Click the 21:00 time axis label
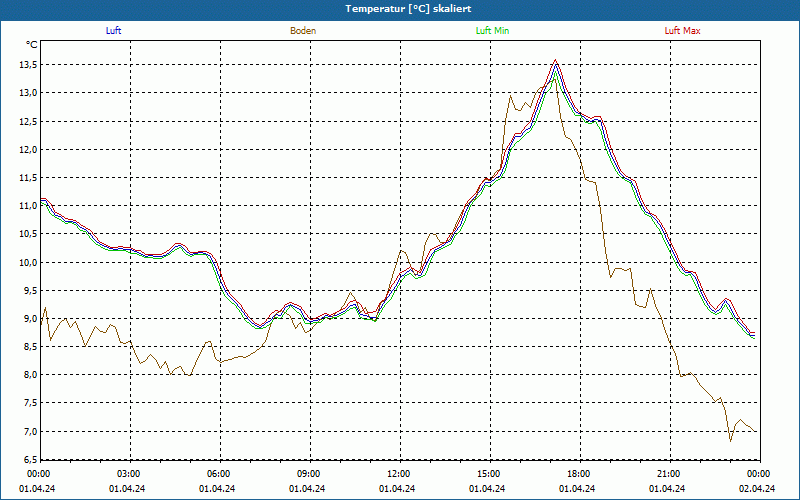800x500 pixels. 667,474
